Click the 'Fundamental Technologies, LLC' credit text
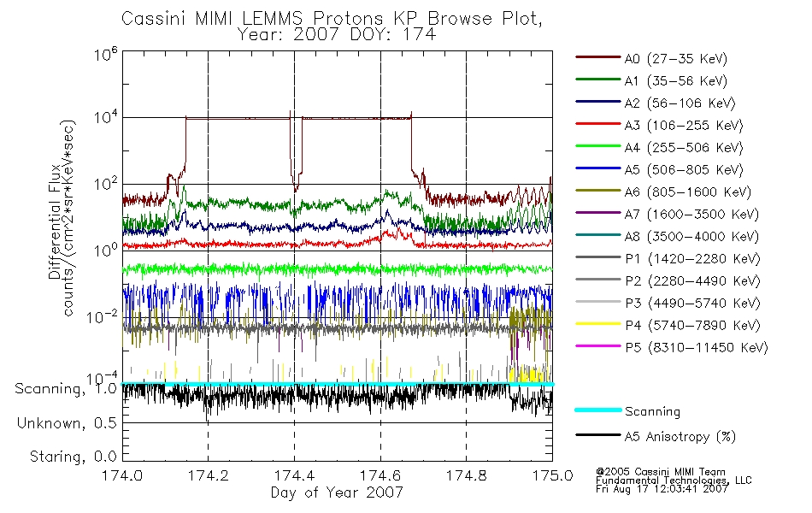Image resolution: width=812 pixels, height=513 pixels. [x=674, y=481]
